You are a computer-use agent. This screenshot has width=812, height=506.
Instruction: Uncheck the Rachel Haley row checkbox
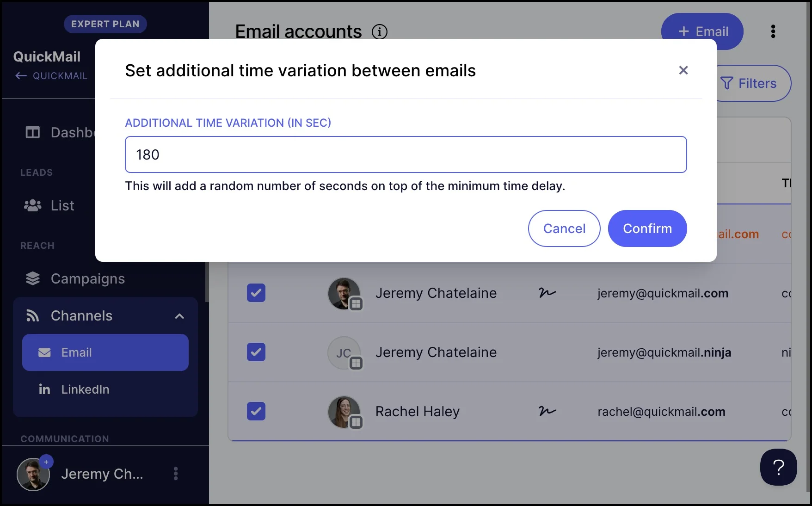pyautogui.click(x=256, y=411)
